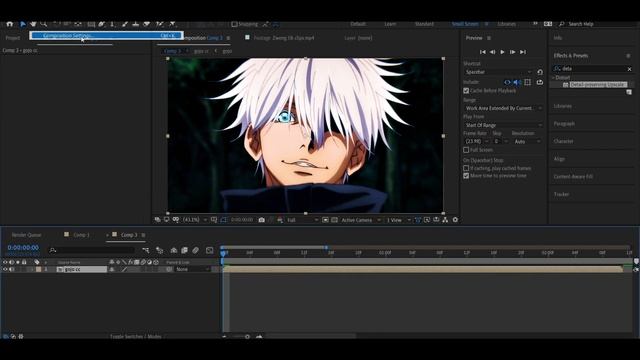Click the gojo cc layer label color swatch

pyautogui.click(x=38, y=269)
